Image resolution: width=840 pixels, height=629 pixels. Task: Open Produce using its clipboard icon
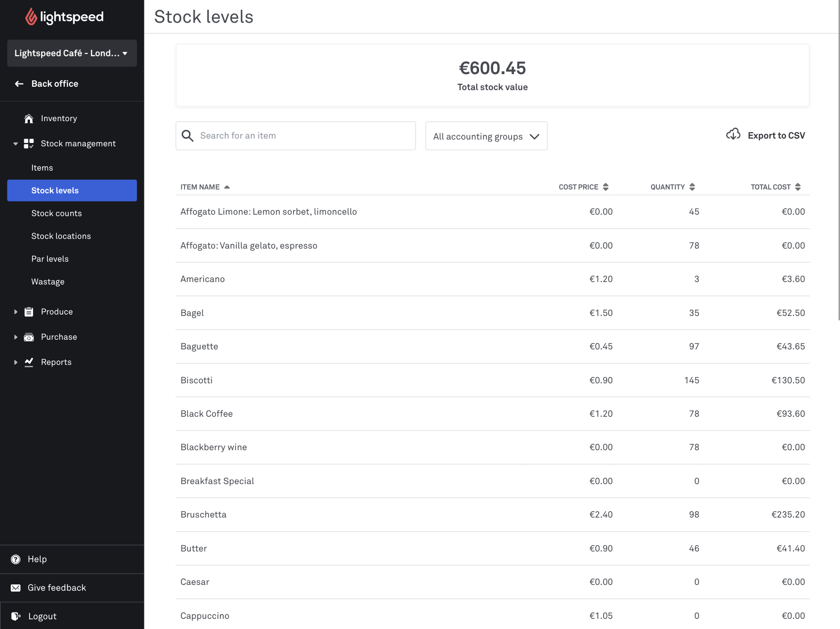[x=29, y=312]
